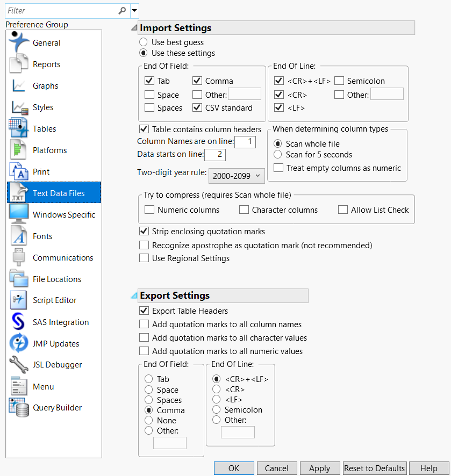Select the Platforms icon

coord(18,150)
